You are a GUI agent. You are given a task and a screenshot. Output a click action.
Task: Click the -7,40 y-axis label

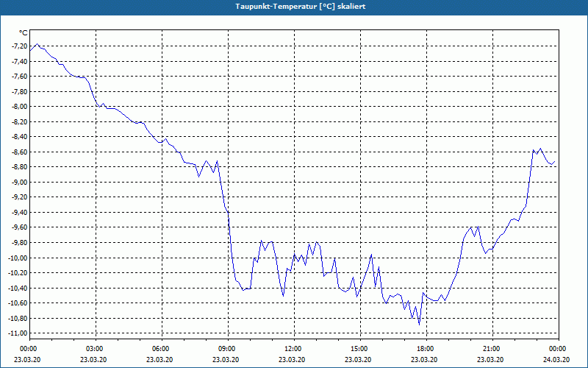[x=20, y=61]
